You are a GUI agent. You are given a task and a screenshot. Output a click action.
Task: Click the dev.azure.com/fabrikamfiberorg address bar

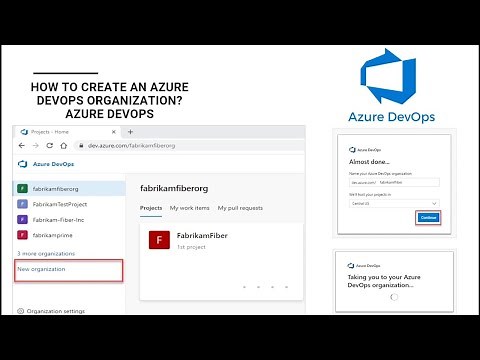pyautogui.click(x=189, y=146)
